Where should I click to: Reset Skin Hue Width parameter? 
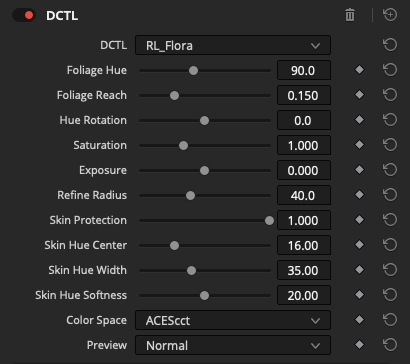390,270
